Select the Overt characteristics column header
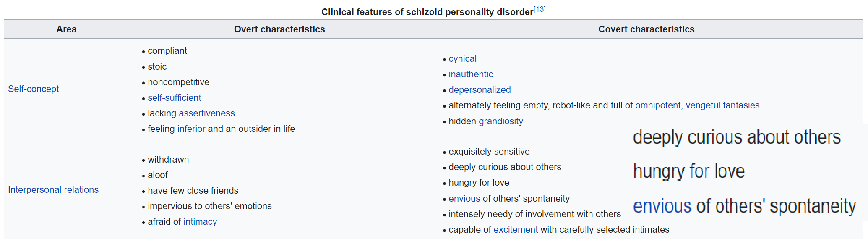This screenshot has width=868, height=239. [279, 29]
